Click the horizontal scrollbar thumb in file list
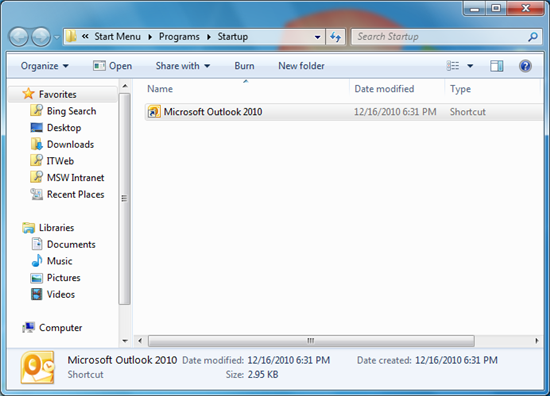The width and height of the screenshot is (550, 396). 311,341
